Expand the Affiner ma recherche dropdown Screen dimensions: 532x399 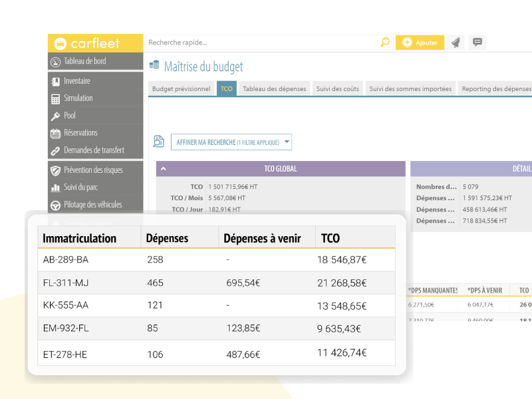point(231,142)
